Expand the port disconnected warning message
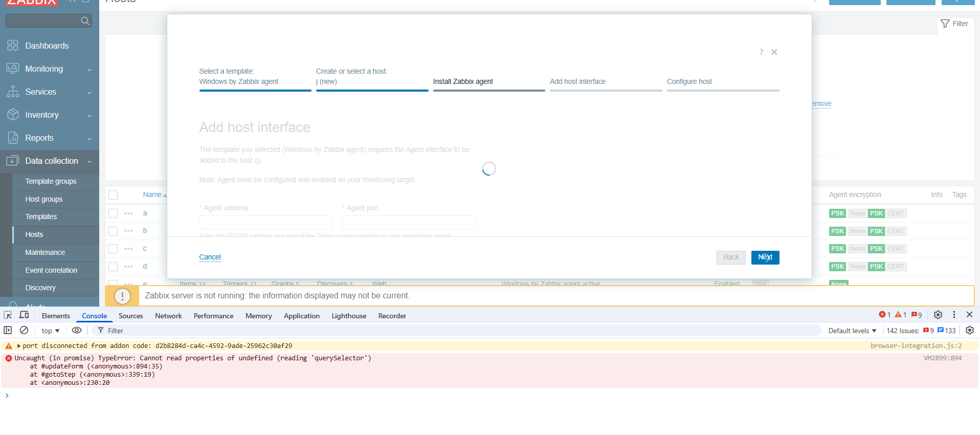The width and height of the screenshot is (980, 435). pos(19,346)
